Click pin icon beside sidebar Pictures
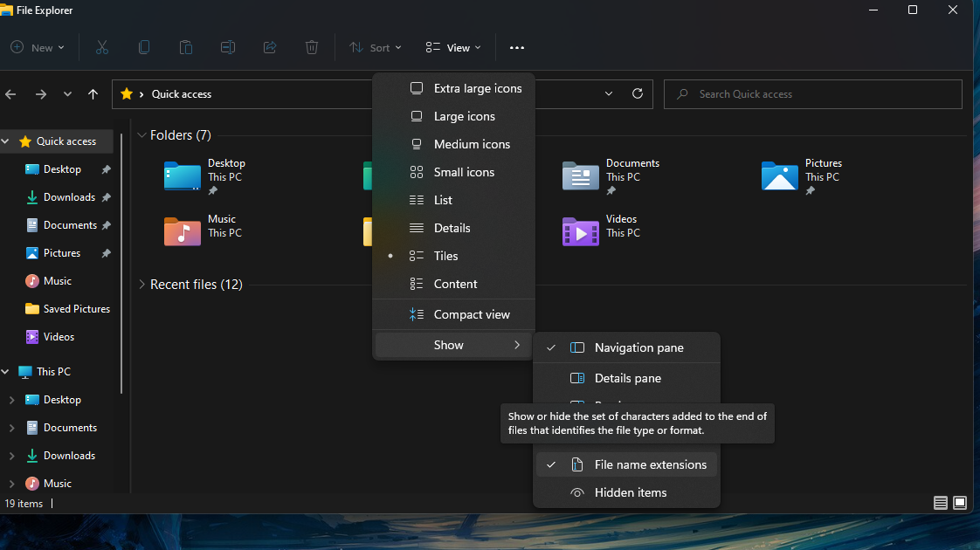This screenshot has height=550, width=980. click(107, 253)
